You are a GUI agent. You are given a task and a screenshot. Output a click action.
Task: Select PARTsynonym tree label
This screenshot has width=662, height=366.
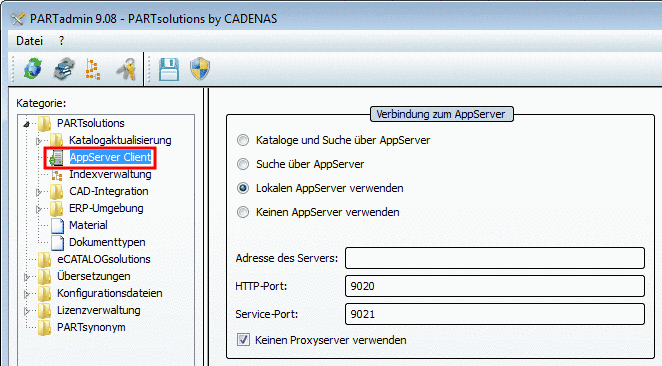click(x=91, y=327)
